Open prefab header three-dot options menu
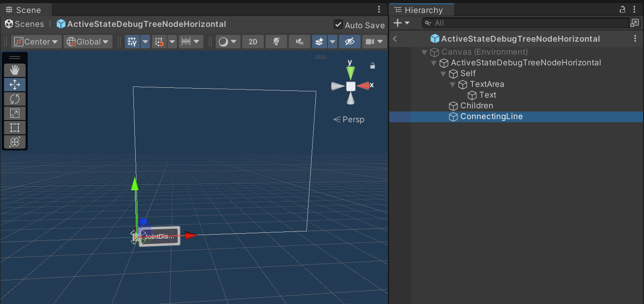 tap(635, 39)
